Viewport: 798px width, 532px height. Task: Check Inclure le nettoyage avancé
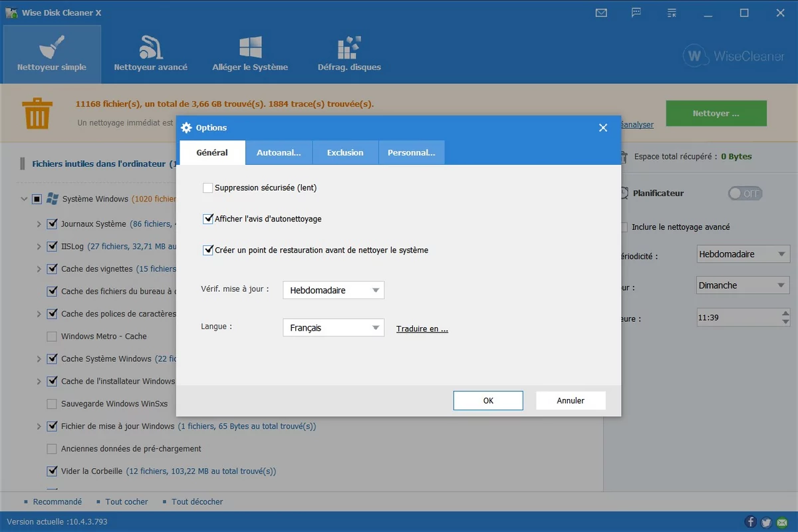[x=623, y=227]
